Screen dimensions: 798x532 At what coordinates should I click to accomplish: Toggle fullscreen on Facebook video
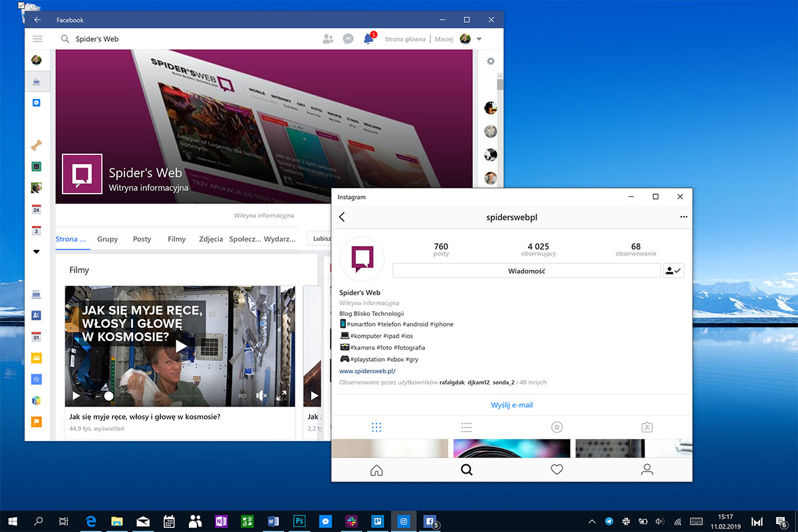[x=281, y=396]
